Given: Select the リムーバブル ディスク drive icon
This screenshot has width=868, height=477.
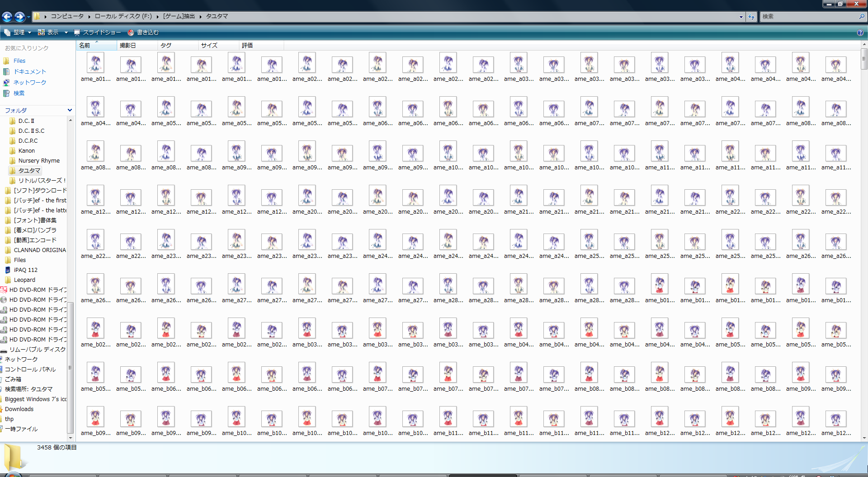Looking at the screenshot, I should 4,350.
